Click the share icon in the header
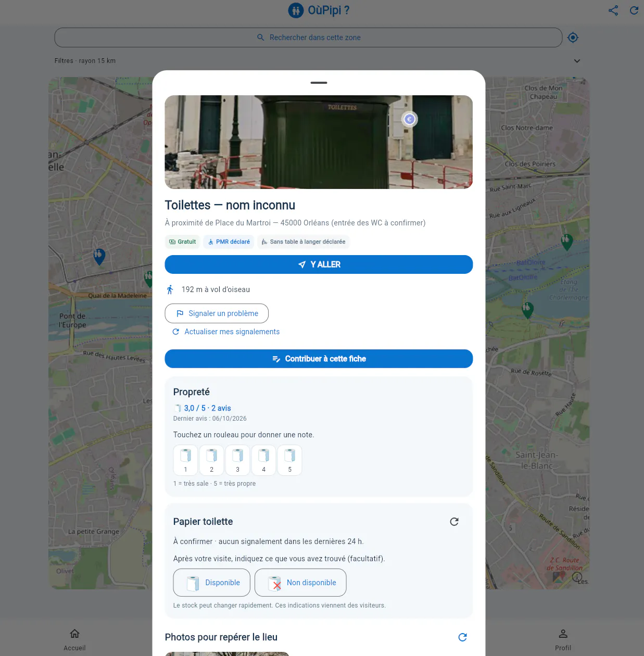Image resolution: width=644 pixels, height=656 pixels. (x=613, y=10)
